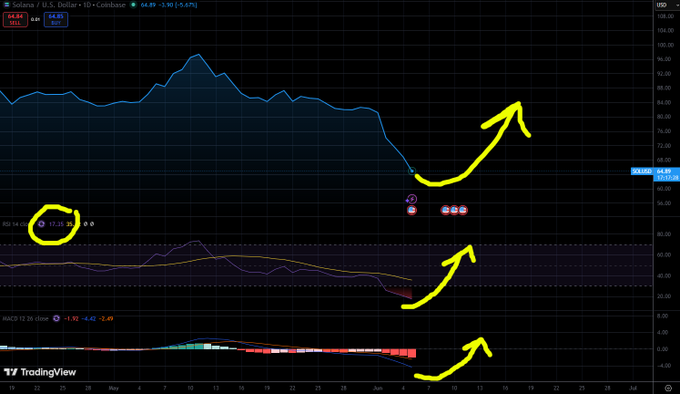
Task: Click the 100.00 price scale label
Action: click(665, 45)
